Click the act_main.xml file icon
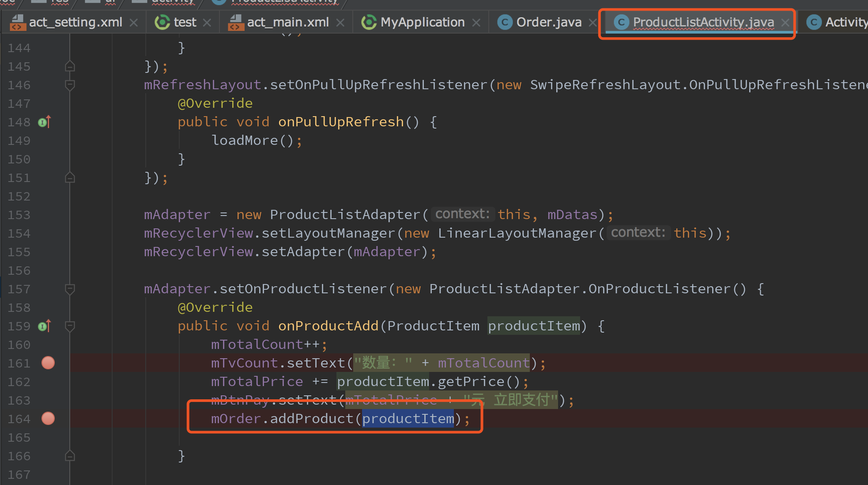The image size is (868, 485). 236,22
